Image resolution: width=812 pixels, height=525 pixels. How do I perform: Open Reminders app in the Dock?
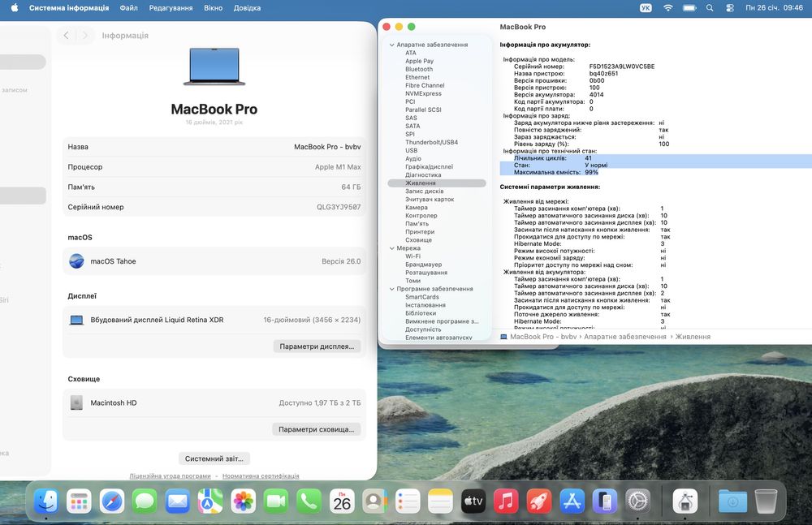click(408, 501)
